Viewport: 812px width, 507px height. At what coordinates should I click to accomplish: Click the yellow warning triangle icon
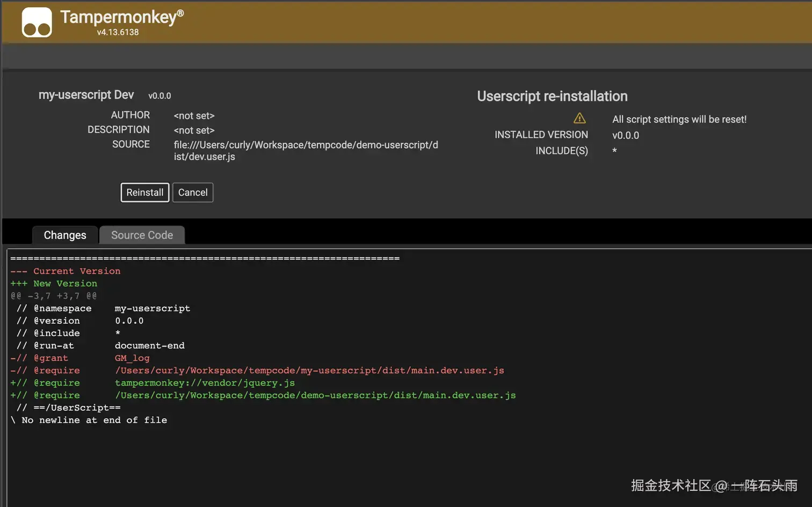click(579, 118)
